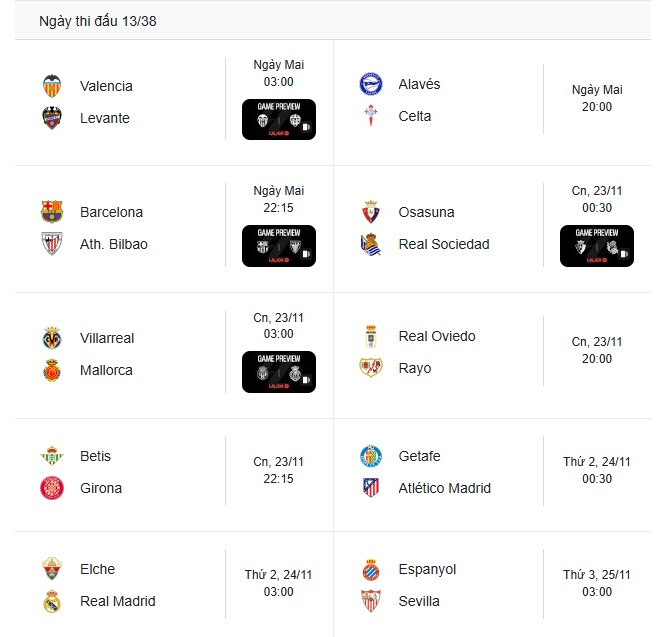Viewport: 656px width, 637px height.
Task: Open Villarreal vs Mallorca game preview
Action: coord(279,371)
